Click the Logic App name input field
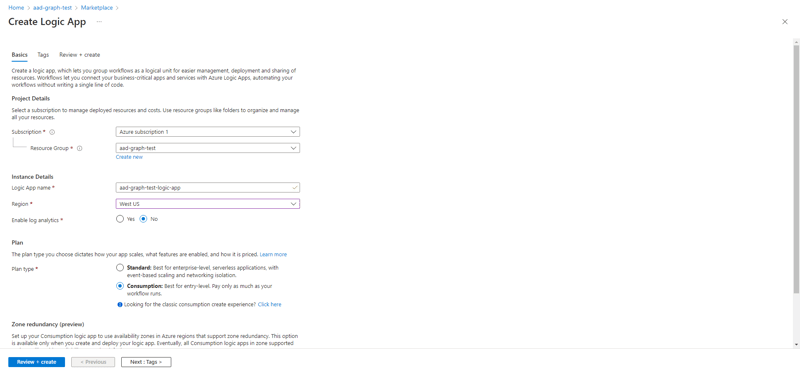 (x=208, y=187)
